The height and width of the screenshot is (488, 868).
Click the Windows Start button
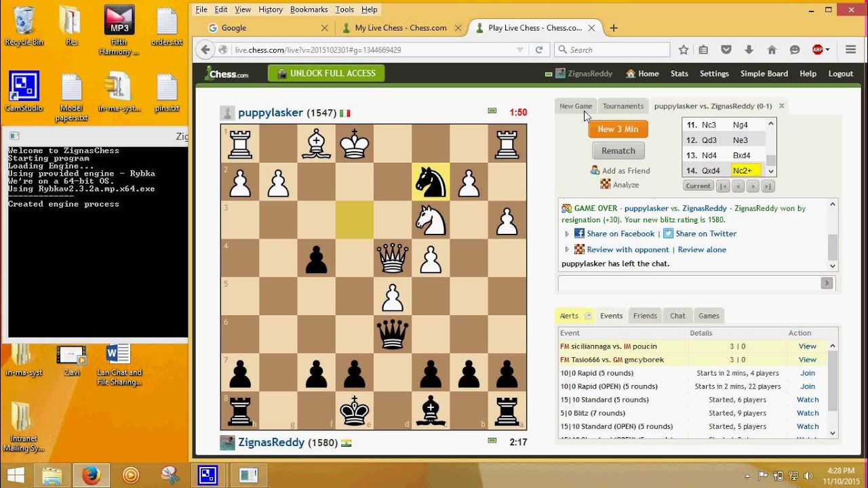click(15, 475)
